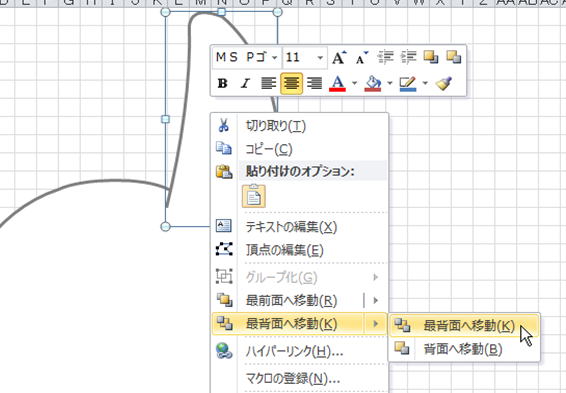566x393 pixels.
Task: Click the bring to front icon in context menu
Action: point(224,300)
